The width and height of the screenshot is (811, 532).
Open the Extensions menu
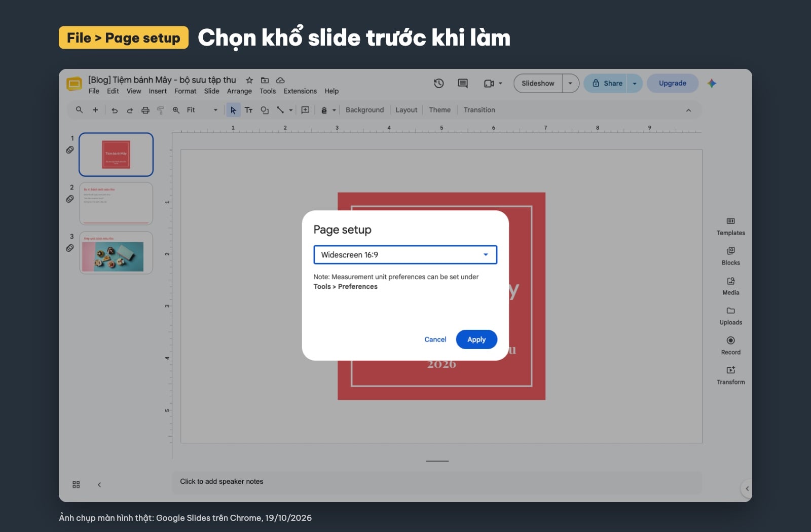300,91
